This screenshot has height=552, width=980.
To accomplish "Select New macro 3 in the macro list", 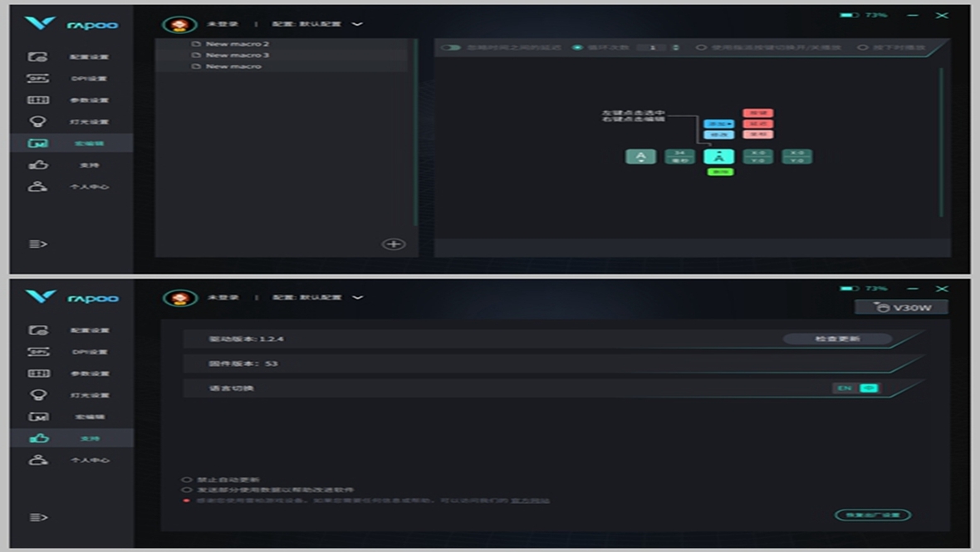I will pyautogui.click(x=238, y=55).
